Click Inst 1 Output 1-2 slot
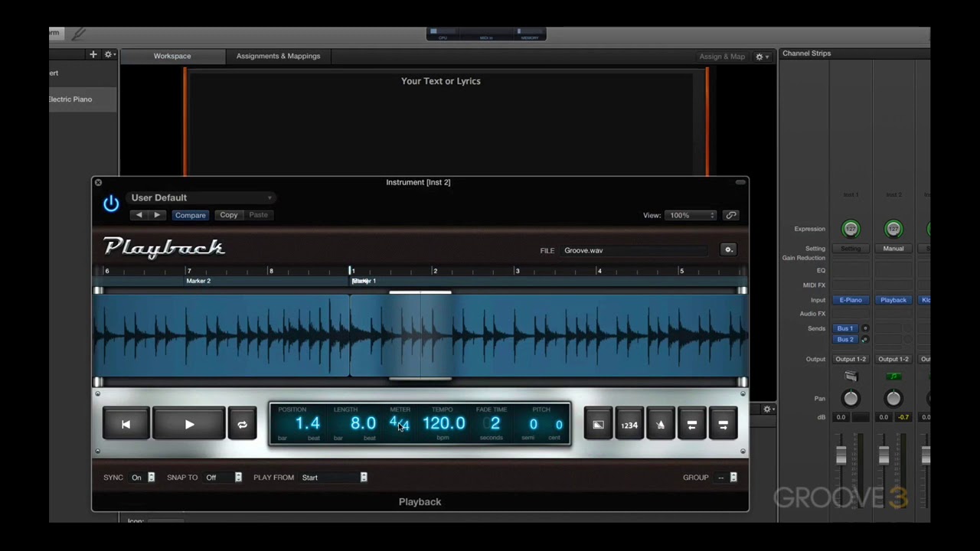This screenshot has width=980, height=551. (x=851, y=359)
